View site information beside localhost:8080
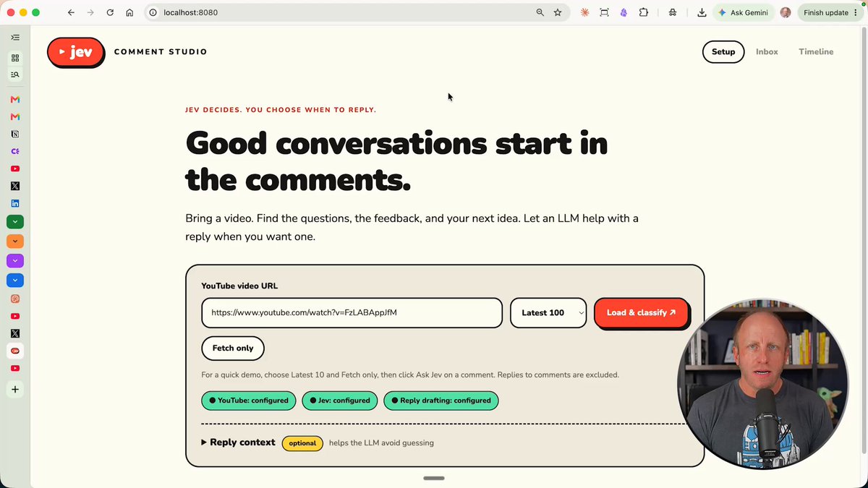This screenshot has height=488, width=868. pyautogui.click(x=153, y=12)
